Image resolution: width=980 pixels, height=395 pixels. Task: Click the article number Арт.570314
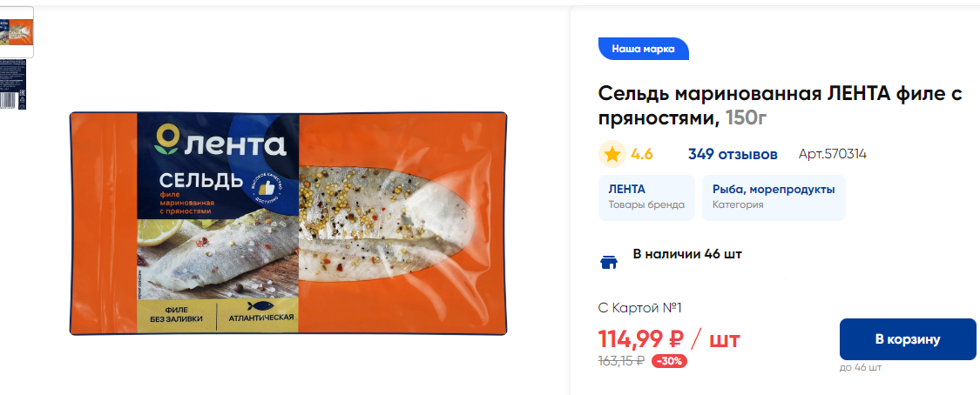pos(833,154)
